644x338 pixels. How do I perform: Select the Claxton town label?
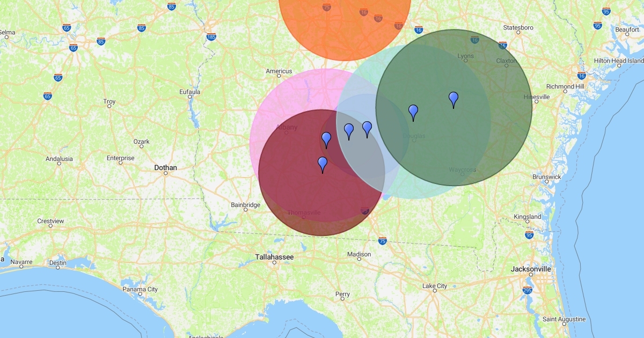[x=506, y=61]
